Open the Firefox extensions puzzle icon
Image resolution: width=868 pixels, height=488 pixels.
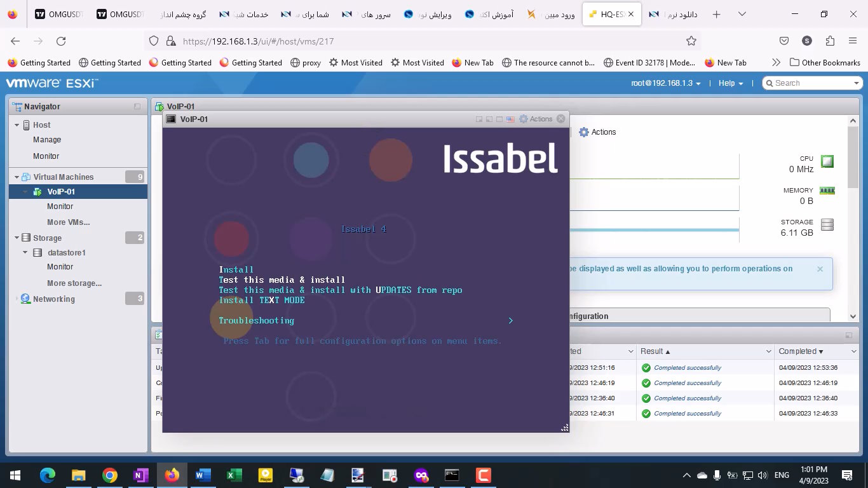830,41
